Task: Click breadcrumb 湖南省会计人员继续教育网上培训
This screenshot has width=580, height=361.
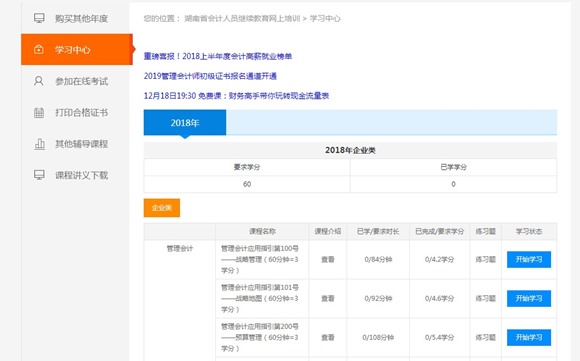Action: (242, 18)
